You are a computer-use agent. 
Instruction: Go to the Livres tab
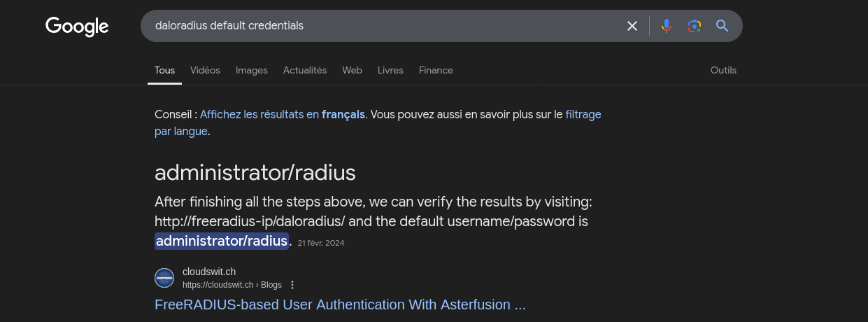tap(390, 70)
